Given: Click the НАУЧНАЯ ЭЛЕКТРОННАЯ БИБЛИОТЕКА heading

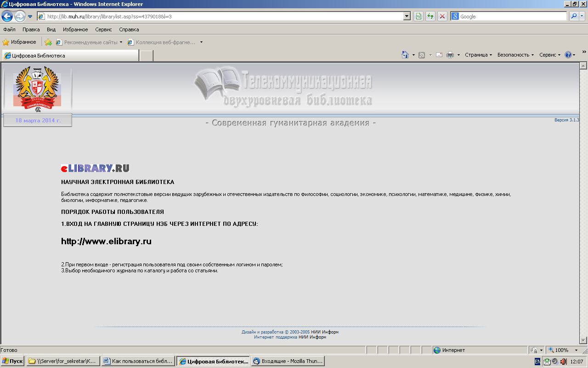Looking at the screenshot, I should point(118,182).
